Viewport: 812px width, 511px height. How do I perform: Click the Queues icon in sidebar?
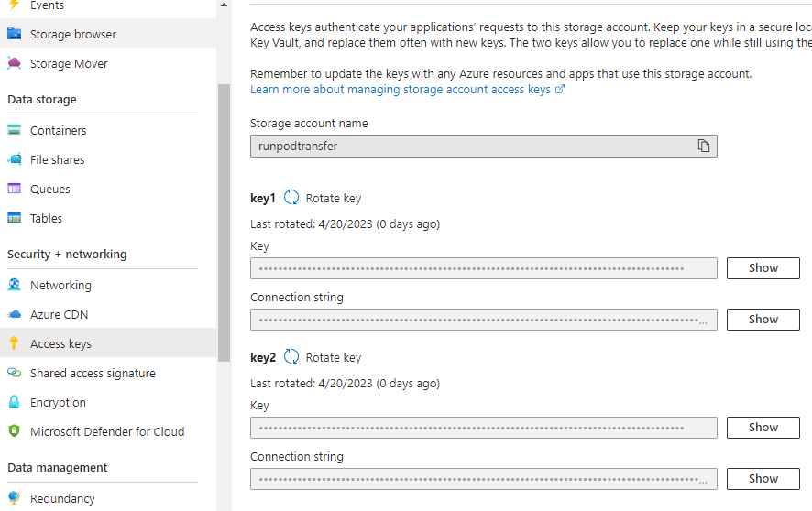click(x=14, y=190)
